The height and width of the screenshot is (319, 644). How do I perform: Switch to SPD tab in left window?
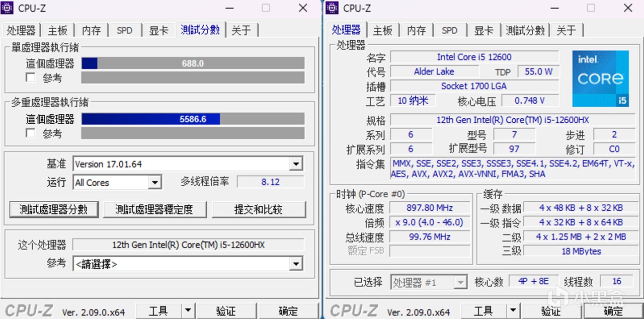[x=125, y=31]
